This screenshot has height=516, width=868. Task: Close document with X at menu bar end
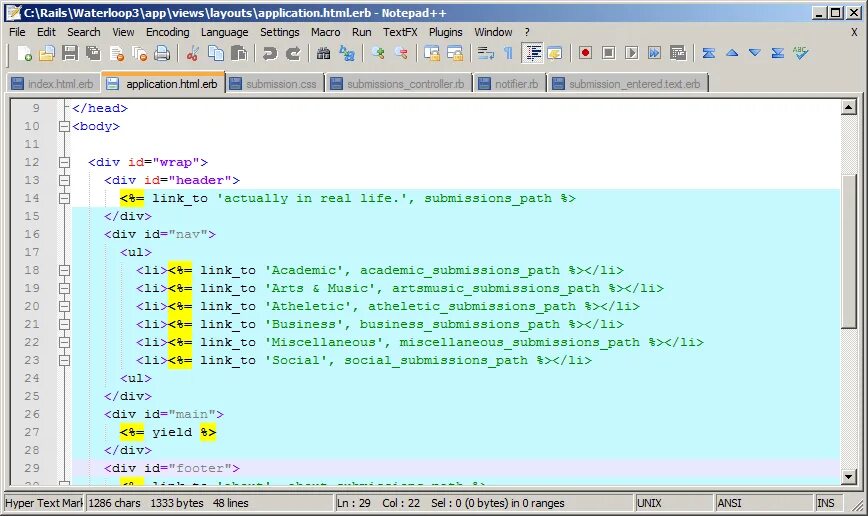854,33
